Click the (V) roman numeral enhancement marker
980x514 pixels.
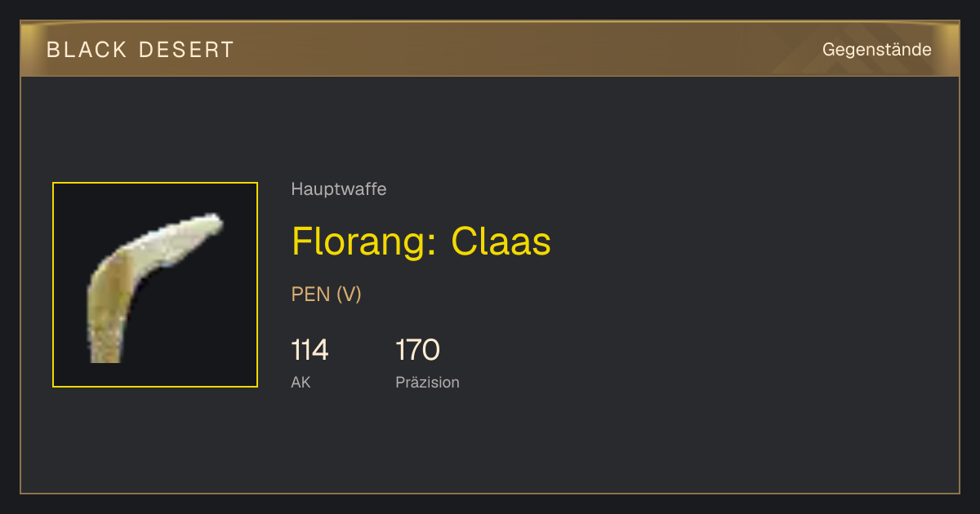click(x=349, y=295)
